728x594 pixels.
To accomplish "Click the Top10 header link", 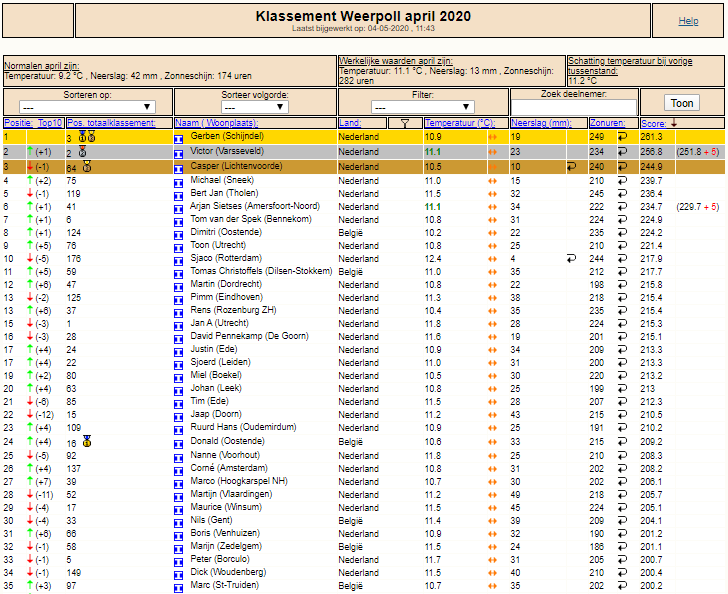I will click(x=50, y=123).
